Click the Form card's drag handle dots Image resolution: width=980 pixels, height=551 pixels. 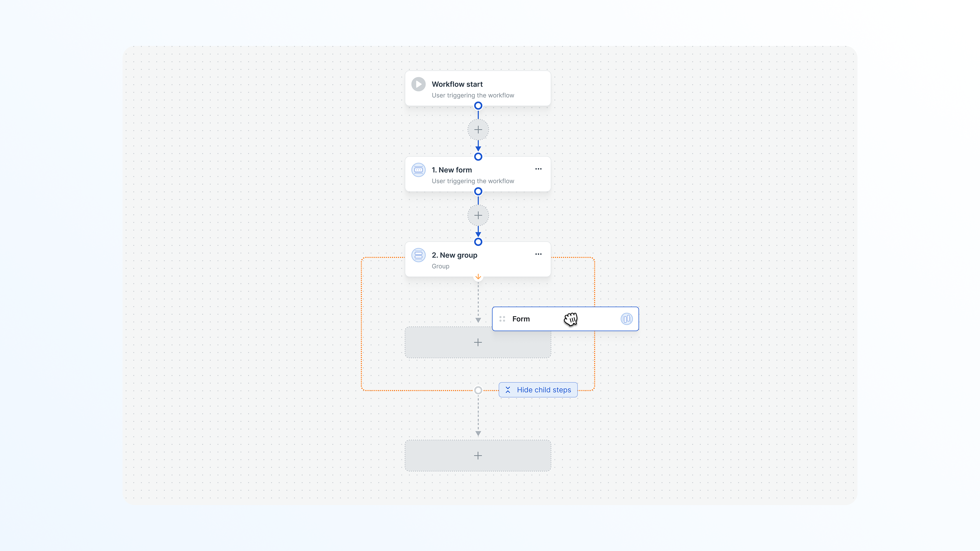pyautogui.click(x=502, y=319)
